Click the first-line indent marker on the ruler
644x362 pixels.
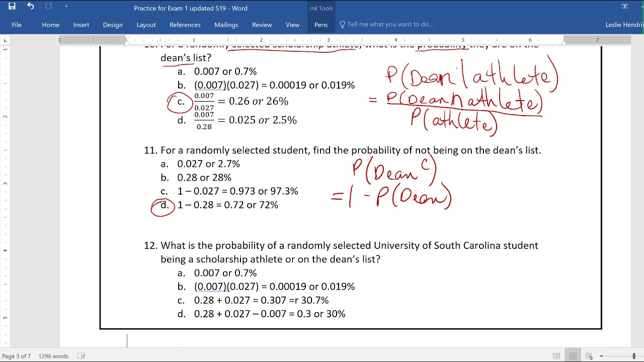pos(127,37)
